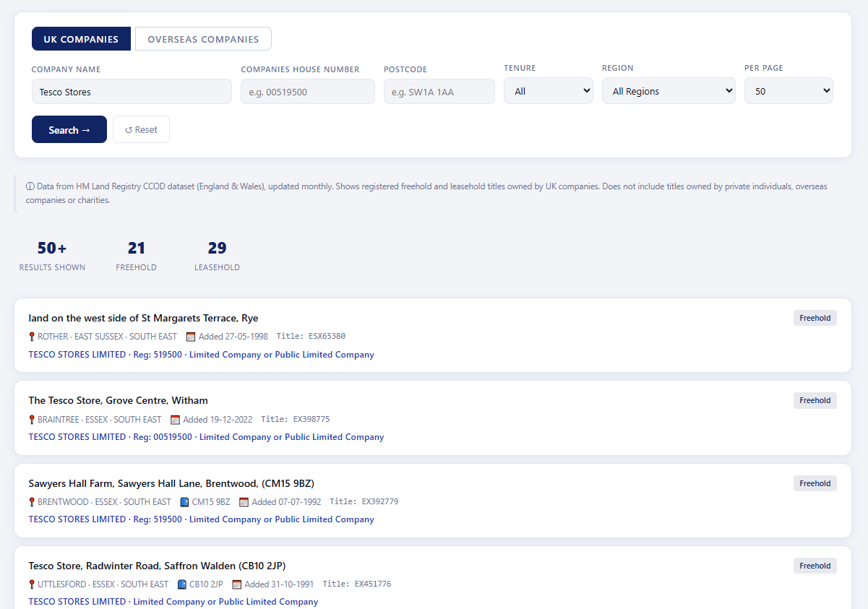Click the Reset button

coord(141,129)
